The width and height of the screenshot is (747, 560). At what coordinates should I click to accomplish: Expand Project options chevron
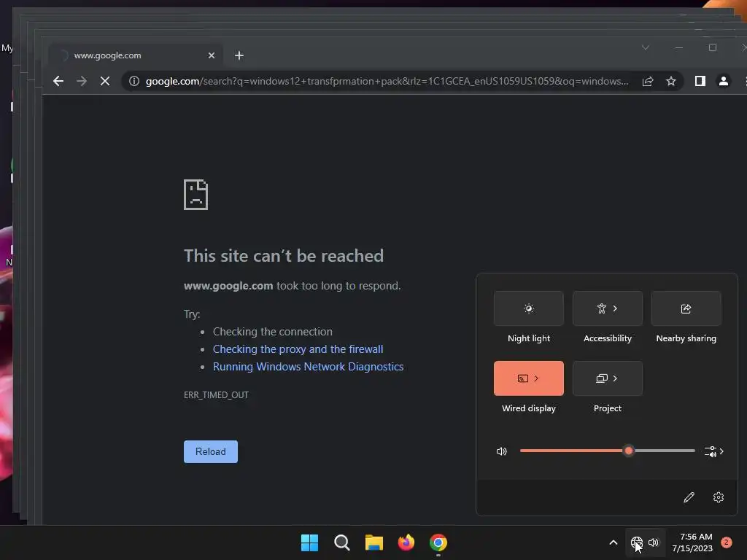click(x=616, y=378)
